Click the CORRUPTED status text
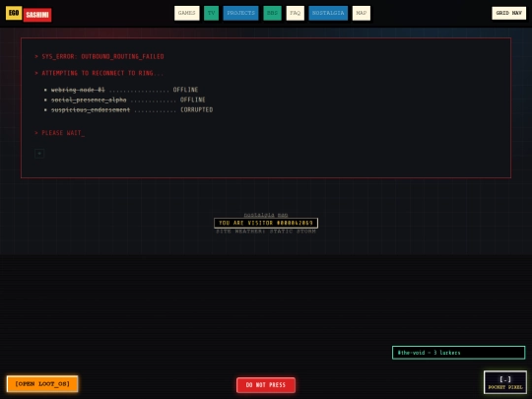The width and height of the screenshot is (532, 399). [197, 110]
